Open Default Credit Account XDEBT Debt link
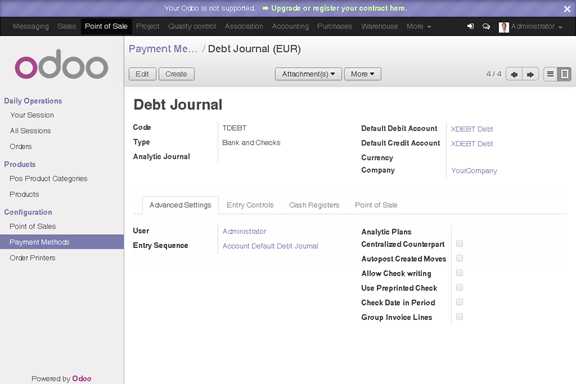The width and height of the screenshot is (576, 384). [472, 144]
